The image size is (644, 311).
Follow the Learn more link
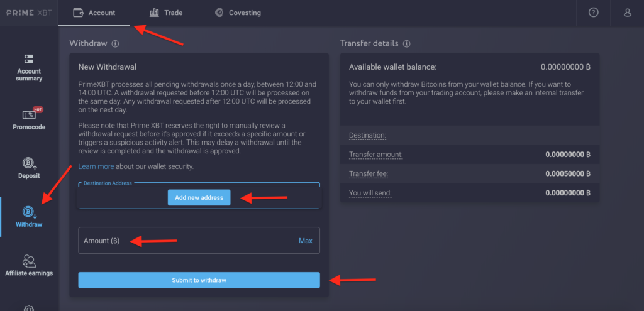96,166
